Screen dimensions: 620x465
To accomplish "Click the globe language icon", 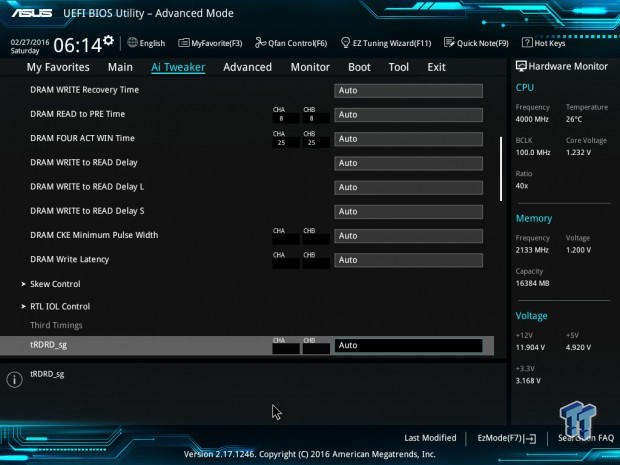I will pyautogui.click(x=132, y=42).
